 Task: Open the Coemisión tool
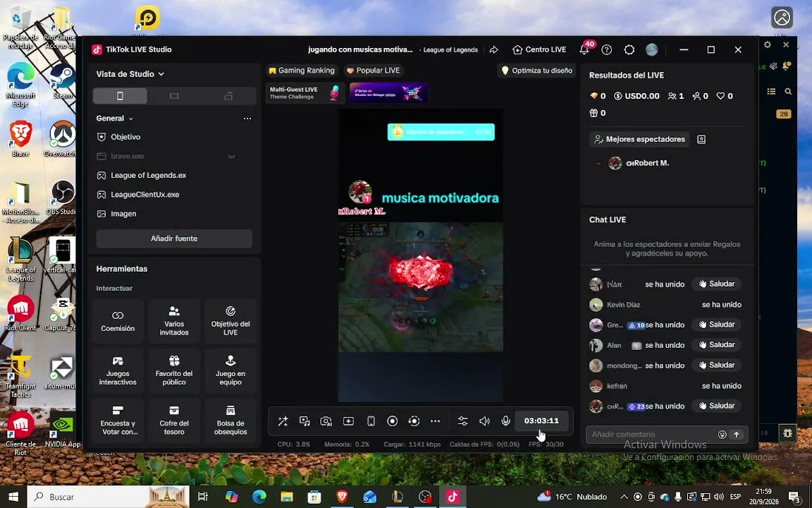pyautogui.click(x=118, y=321)
